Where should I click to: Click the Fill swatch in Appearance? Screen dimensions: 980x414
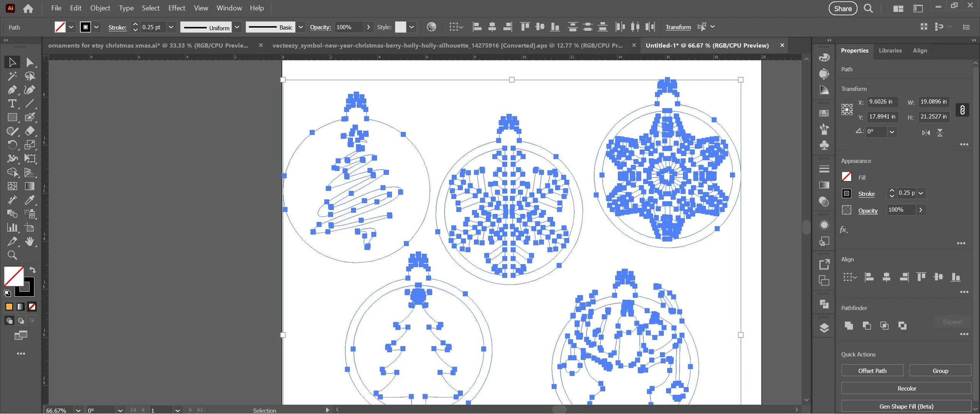point(846,177)
